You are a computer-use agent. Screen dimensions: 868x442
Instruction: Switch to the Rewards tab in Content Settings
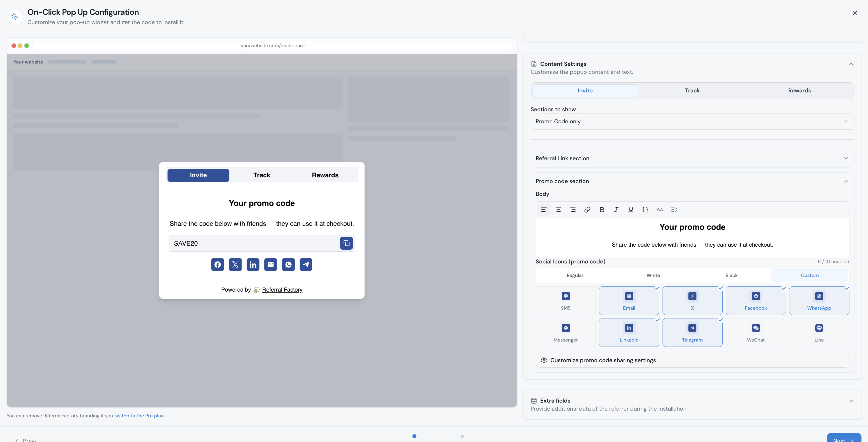point(799,91)
